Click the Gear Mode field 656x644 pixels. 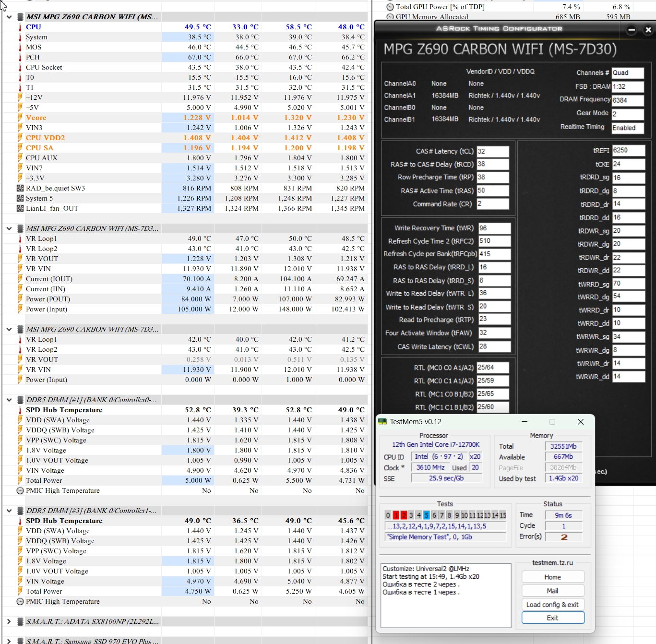click(628, 114)
